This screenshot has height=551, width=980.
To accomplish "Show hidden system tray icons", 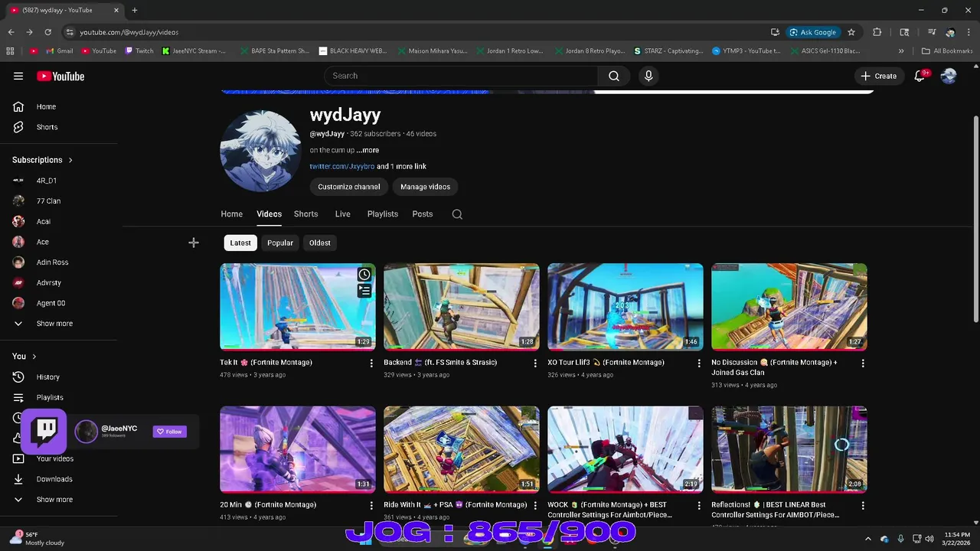I will (x=867, y=539).
